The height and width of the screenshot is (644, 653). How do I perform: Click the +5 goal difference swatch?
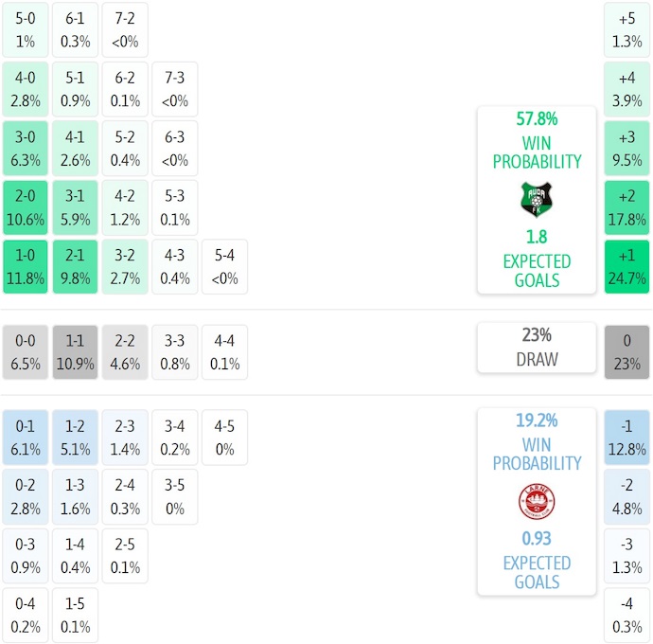click(x=627, y=29)
